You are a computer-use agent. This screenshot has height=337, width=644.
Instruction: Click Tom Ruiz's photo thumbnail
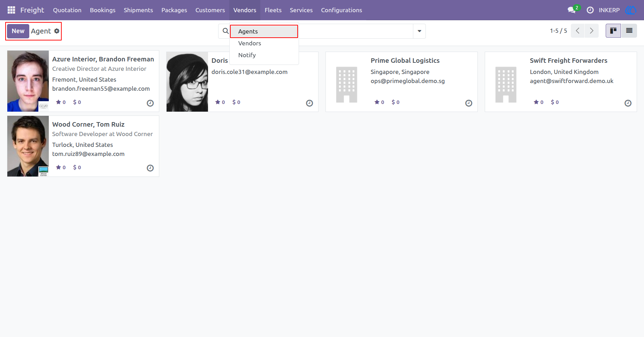(28, 146)
